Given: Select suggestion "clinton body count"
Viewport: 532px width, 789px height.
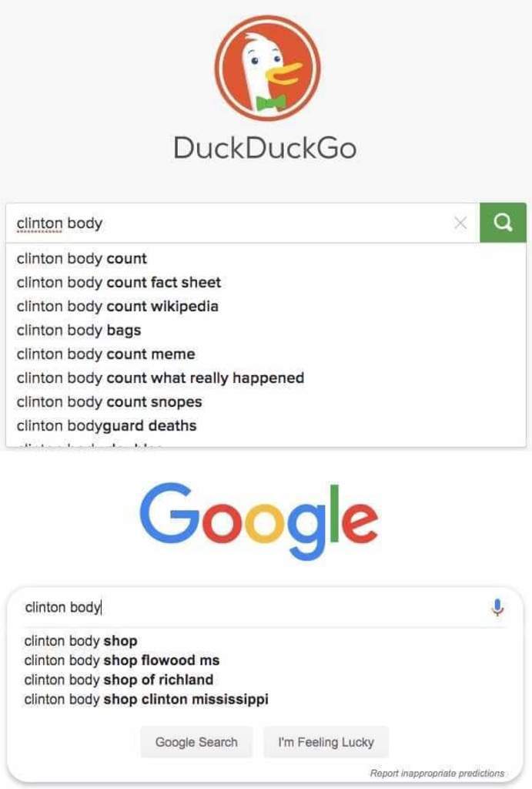Looking at the screenshot, I should 82,259.
